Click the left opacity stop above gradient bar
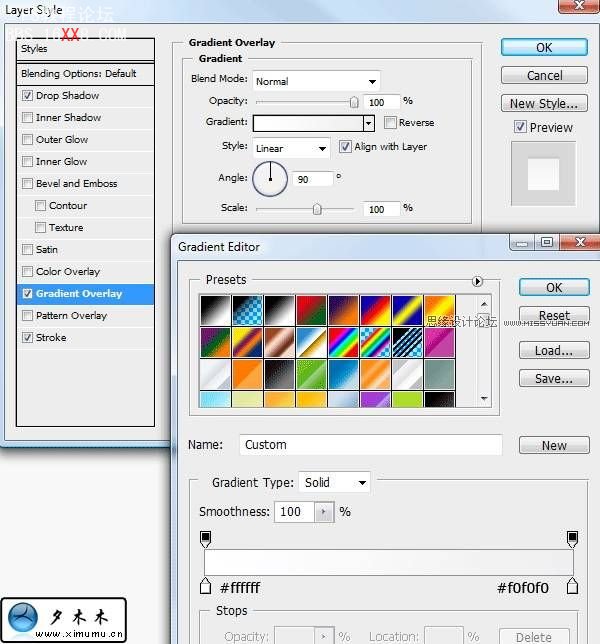The image size is (600, 644). pyautogui.click(x=206, y=539)
